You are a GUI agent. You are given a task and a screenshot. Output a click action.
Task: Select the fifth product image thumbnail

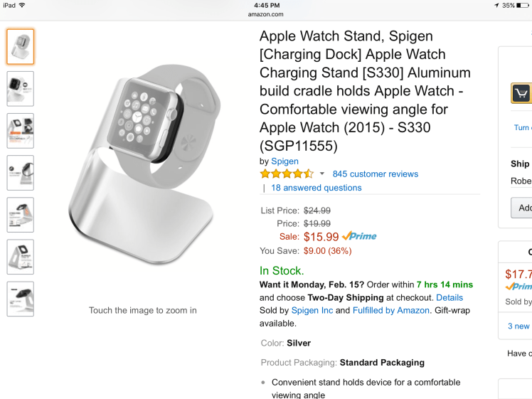tap(20, 215)
